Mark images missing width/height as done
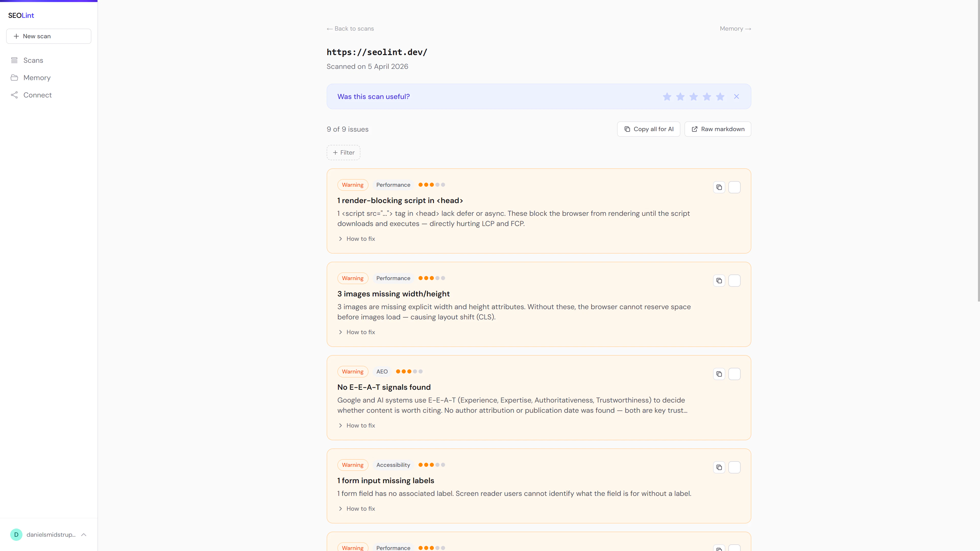This screenshot has width=980, height=551. [x=734, y=281]
